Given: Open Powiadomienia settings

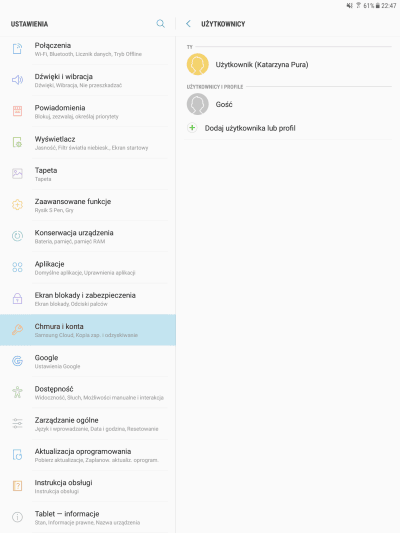Looking at the screenshot, I should 88,111.
